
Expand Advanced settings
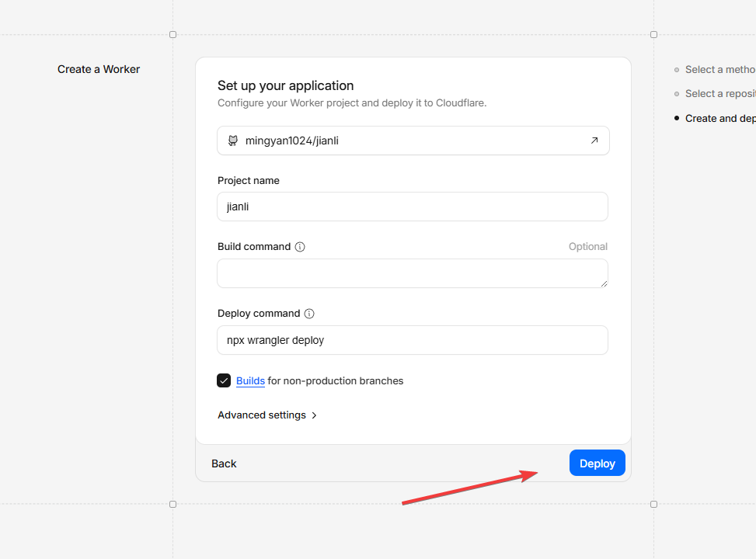tap(267, 415)
